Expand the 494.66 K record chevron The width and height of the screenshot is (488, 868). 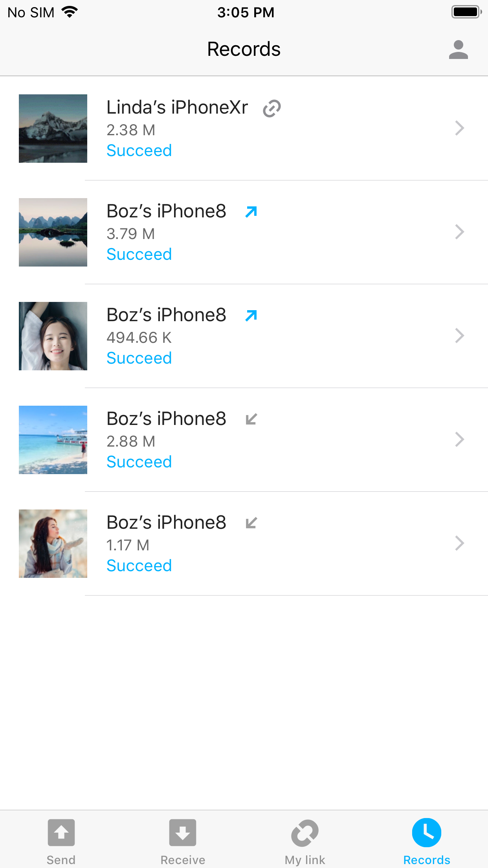point(459,336)
